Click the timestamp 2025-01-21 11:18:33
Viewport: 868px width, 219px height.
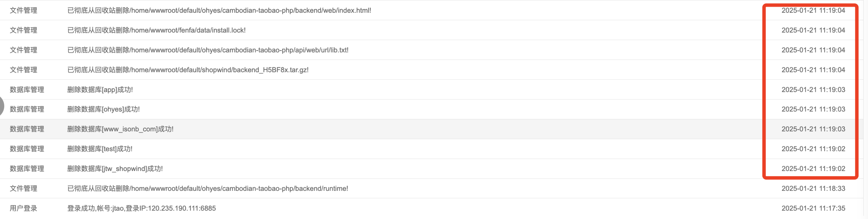coord(813,189)
